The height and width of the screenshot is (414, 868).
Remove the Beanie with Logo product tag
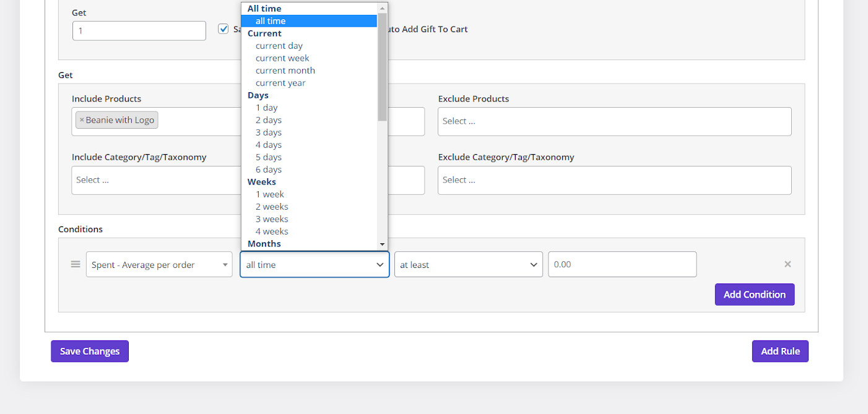82,120
